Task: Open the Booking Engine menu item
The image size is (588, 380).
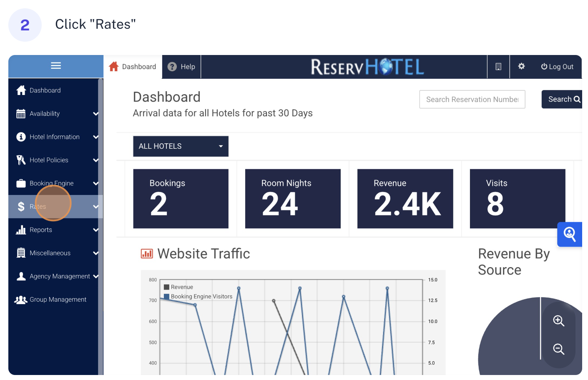Action: (x=53, y=183)
